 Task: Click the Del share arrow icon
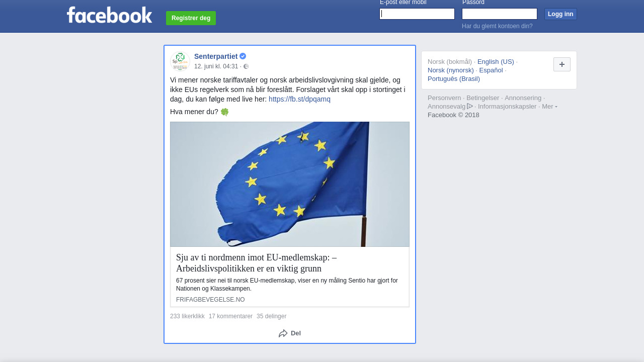pos(283,333)
